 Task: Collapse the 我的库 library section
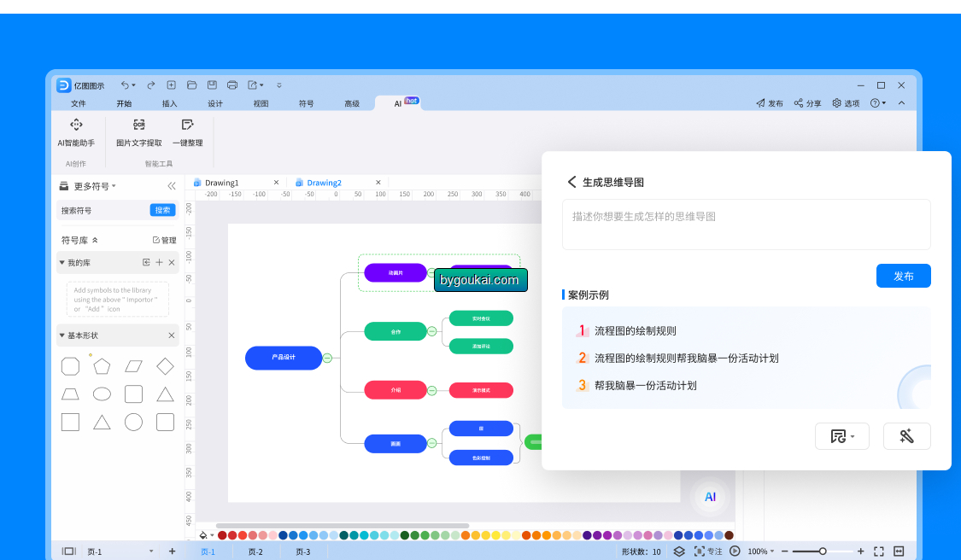pyautogui.click(x=62, y=263)
